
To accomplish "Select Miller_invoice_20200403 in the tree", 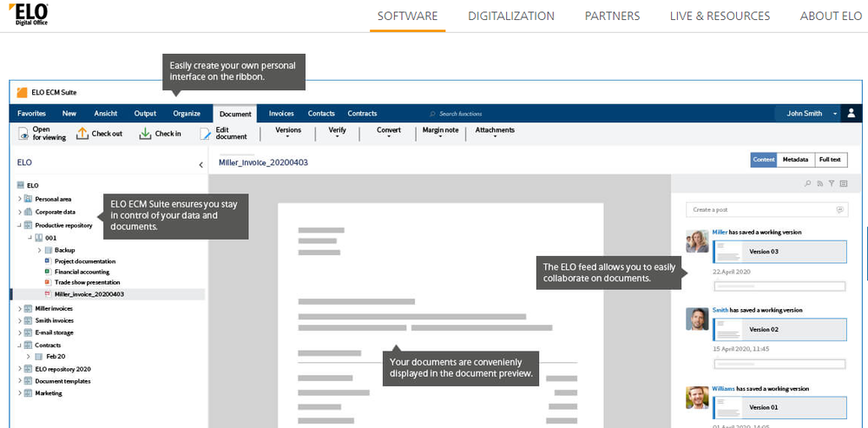I will point(108,294).
